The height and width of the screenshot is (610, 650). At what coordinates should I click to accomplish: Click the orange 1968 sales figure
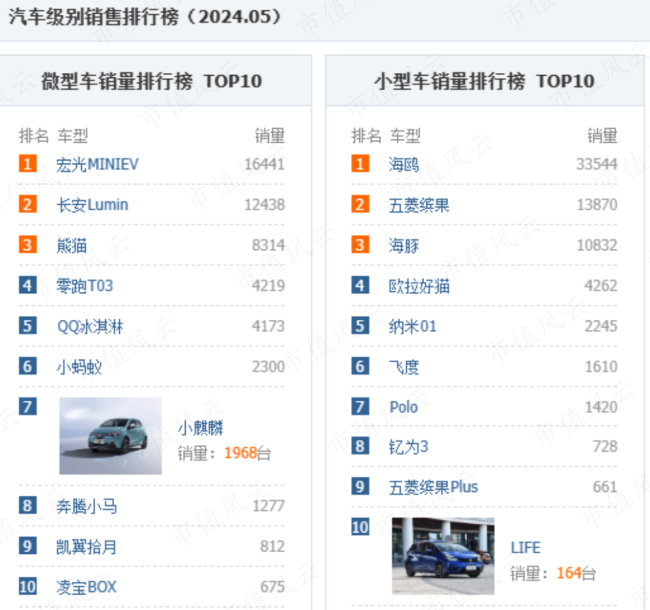pos(240,453)
